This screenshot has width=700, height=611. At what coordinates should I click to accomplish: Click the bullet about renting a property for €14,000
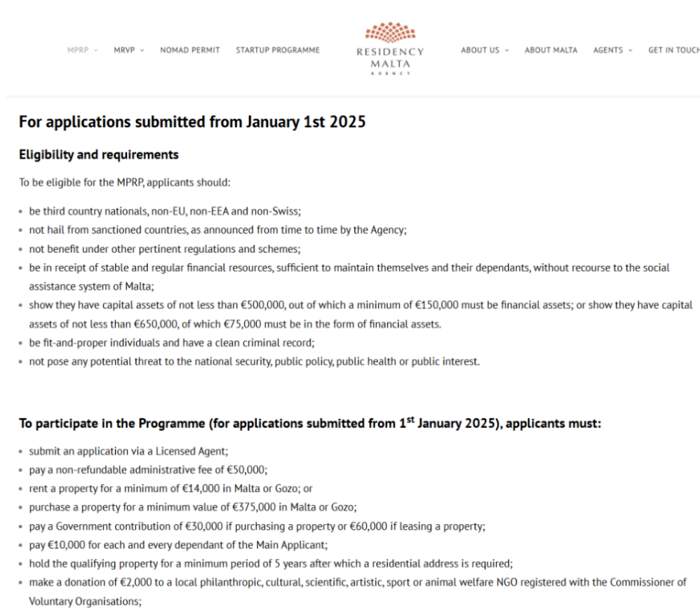(x=170, y=489)
